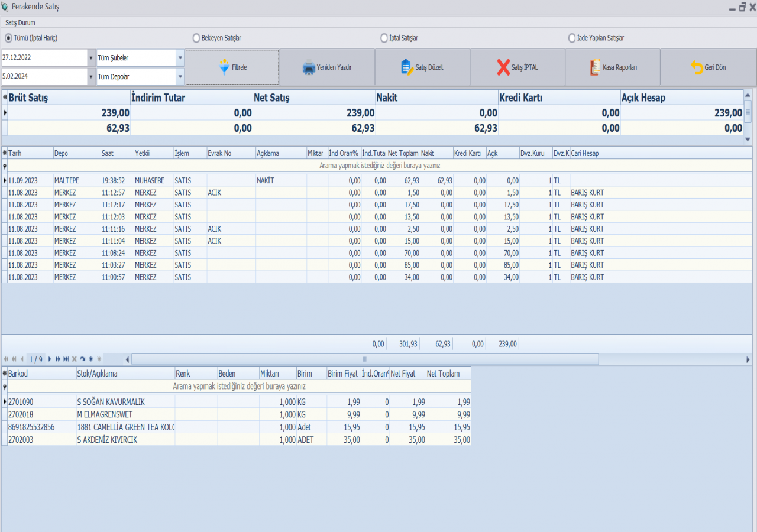Click the next page double-arrow in navigator
This screenshot has width=757, height=532.
pos(58,359)
